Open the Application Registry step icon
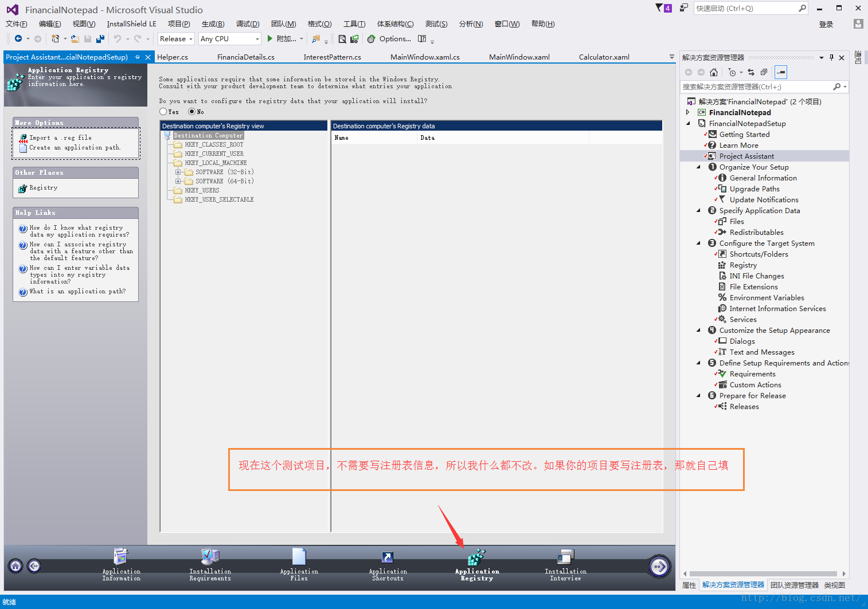 [x=476, y=557]
